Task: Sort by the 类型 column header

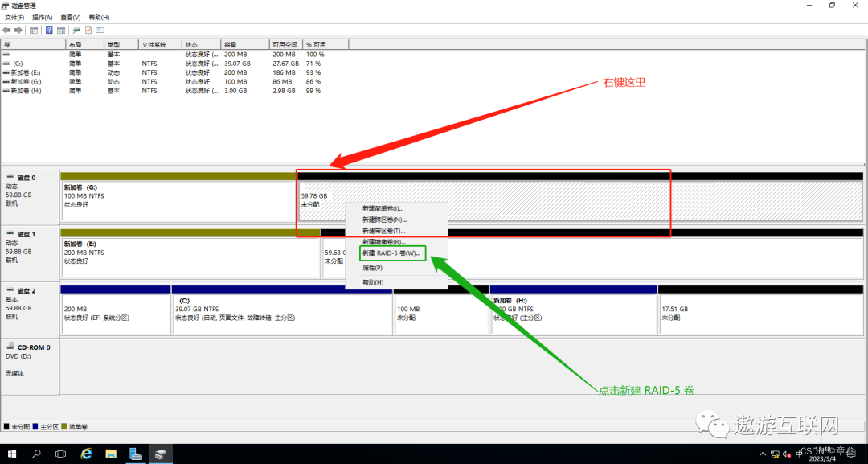Action: (121, 44)
